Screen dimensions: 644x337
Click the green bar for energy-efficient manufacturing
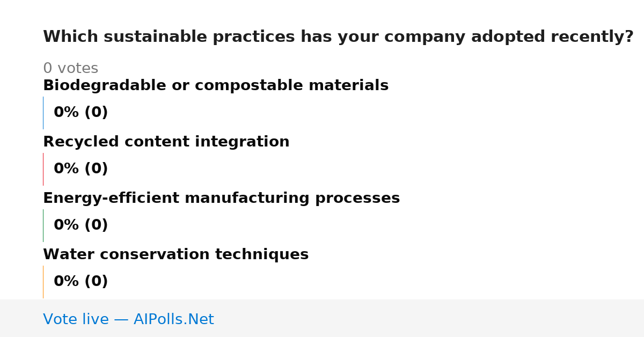[x=43, y=225]
